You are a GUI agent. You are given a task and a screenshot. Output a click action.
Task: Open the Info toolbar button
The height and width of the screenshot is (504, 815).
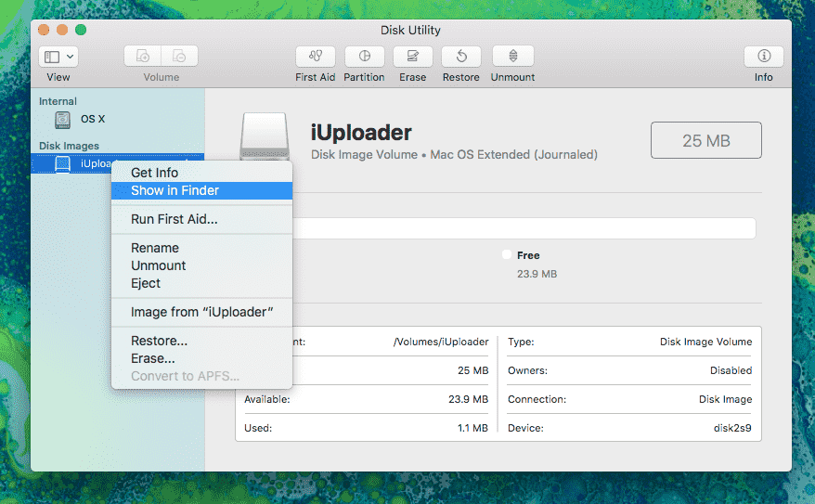click(764, 56)
